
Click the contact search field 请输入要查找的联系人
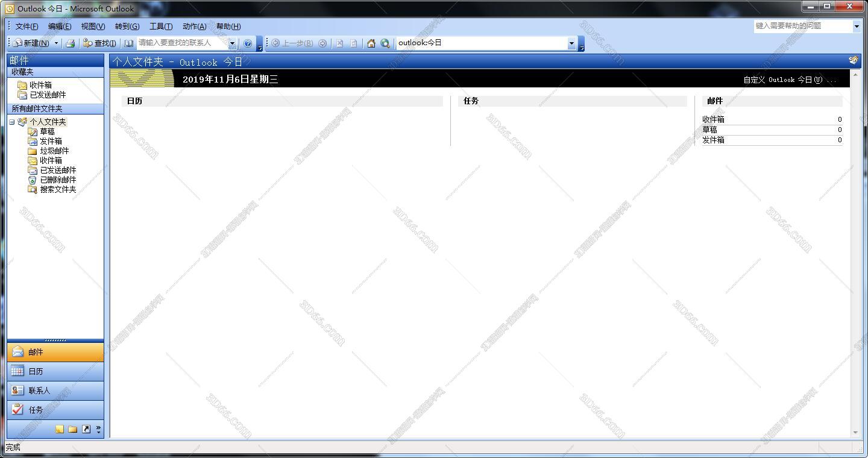[x=183, y=43]
